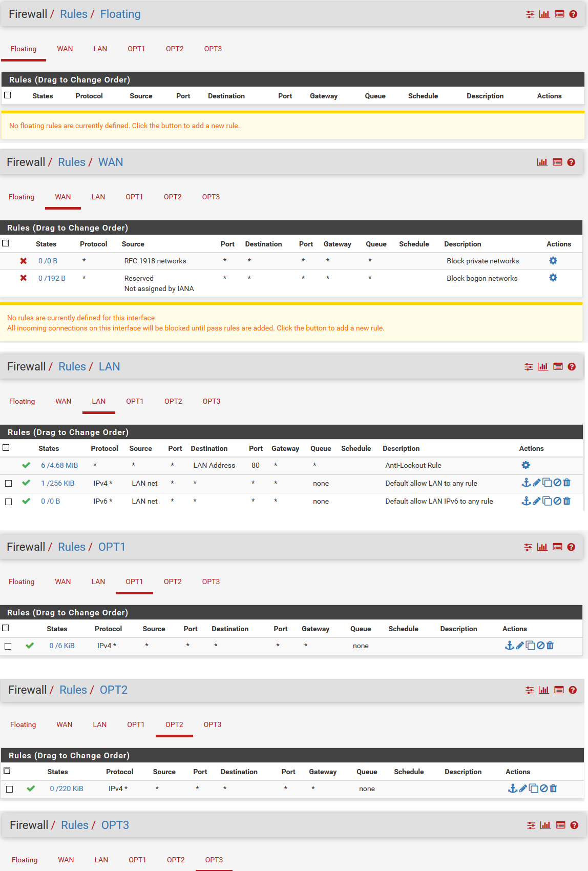Switch to OPT1 tab on the LAN rules page

(135, 401)
